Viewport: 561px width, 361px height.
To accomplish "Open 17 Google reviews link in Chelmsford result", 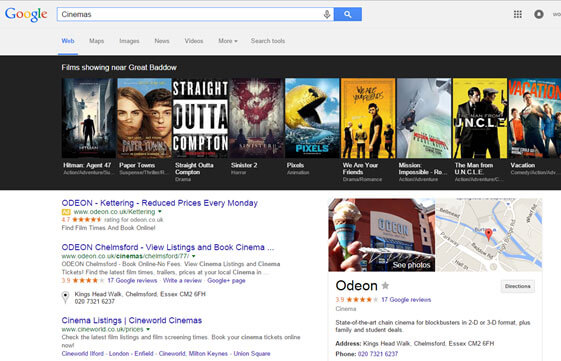I will pos(132,280).
